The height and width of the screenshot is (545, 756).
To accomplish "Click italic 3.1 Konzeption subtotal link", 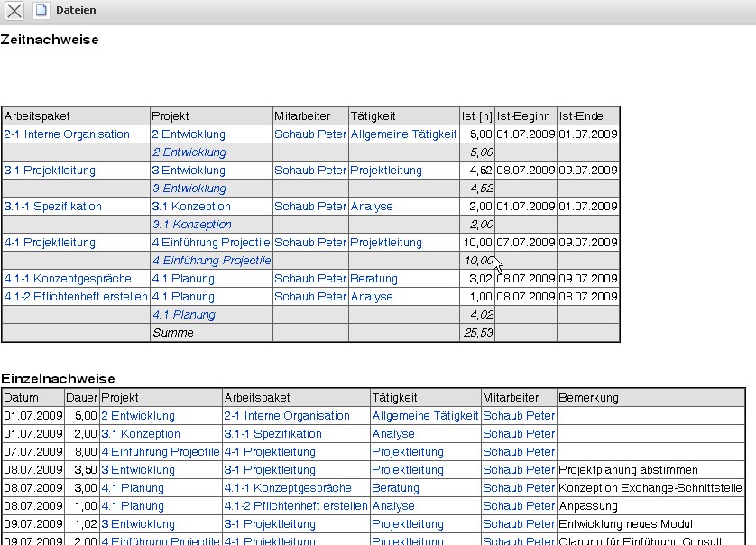I will coord(191,225).
